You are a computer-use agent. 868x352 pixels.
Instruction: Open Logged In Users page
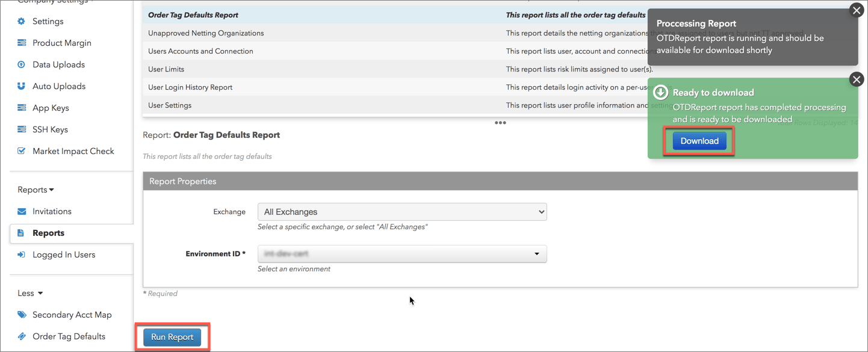[64, 255]
